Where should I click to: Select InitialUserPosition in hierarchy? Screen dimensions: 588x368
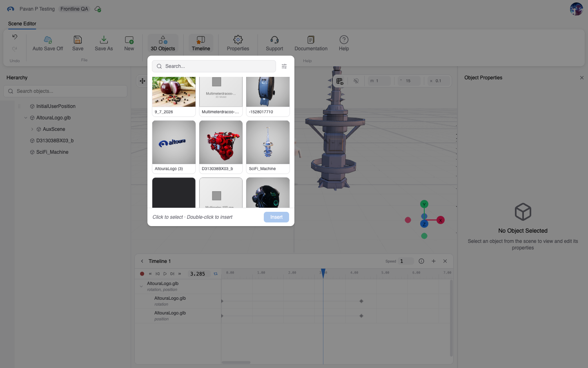[x=56, y=106]
